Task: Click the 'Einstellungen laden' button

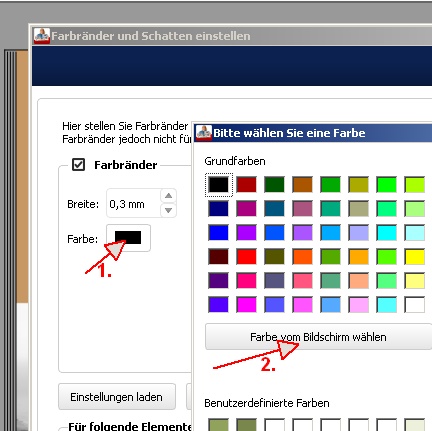Action: click(x=117, y=397)
